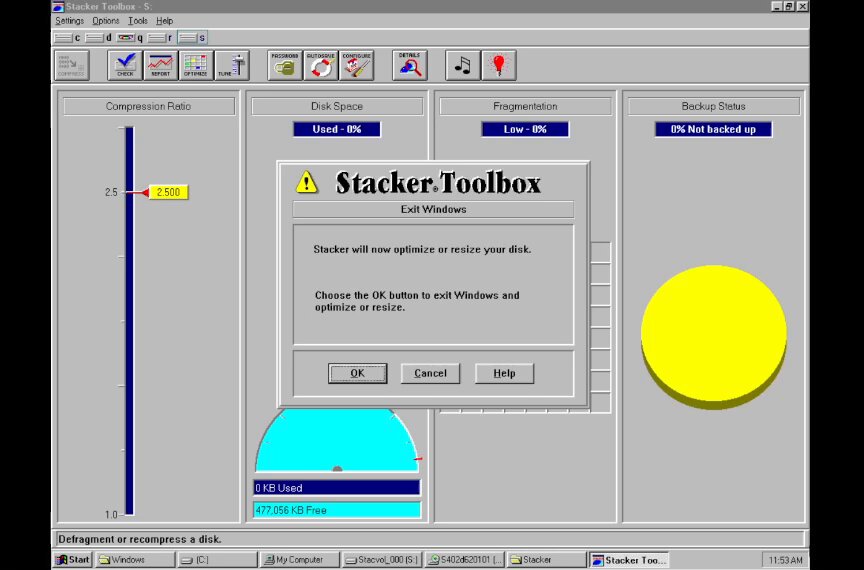Viewport: 864px width, 570px height.
Task: Select drive r in drive bar
Action: (x=161, y=38)
